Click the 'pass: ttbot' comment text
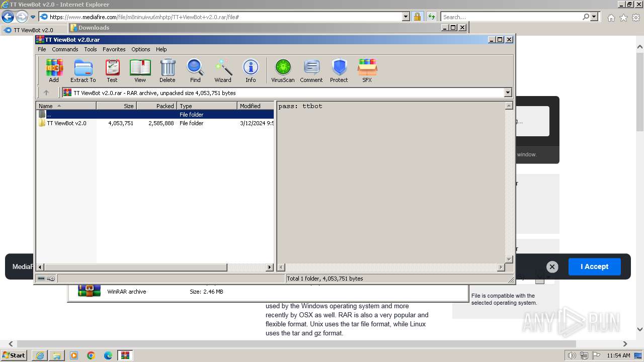 300,106
